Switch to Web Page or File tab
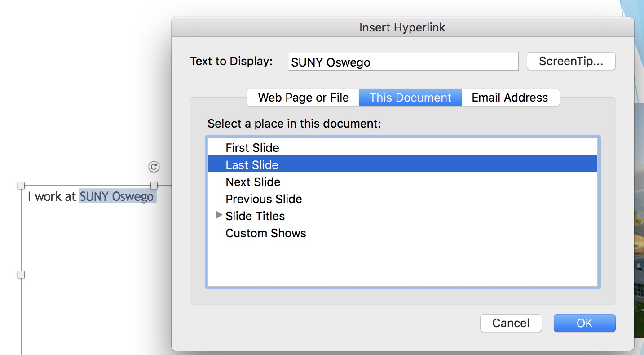 [x=303, y=98]
